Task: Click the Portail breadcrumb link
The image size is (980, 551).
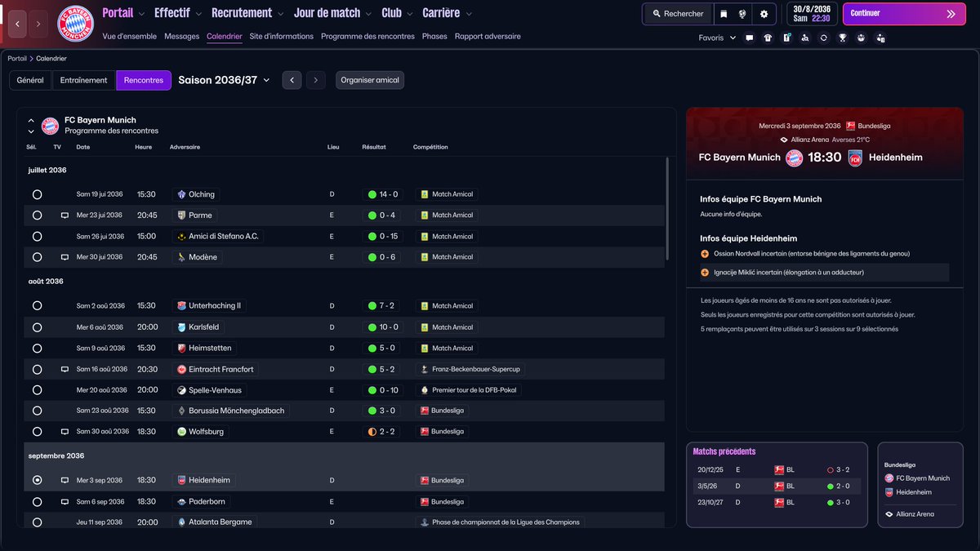Action: coord(17,59)
